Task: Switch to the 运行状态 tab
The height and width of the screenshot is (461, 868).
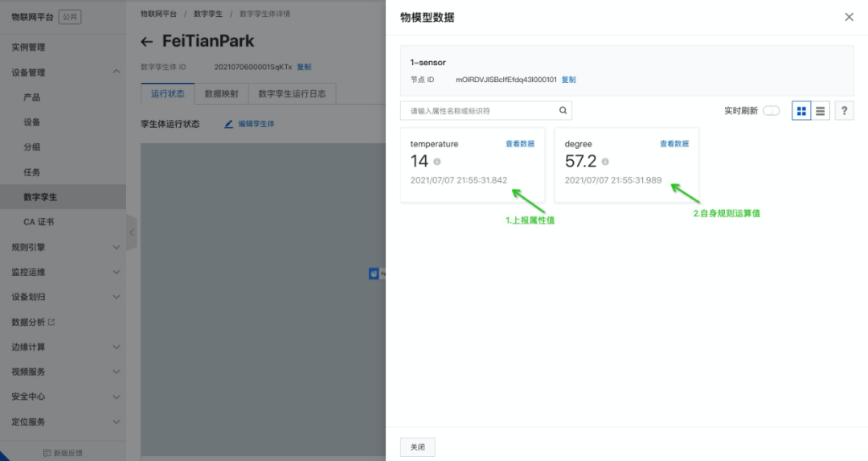Action: click(168, 93)
